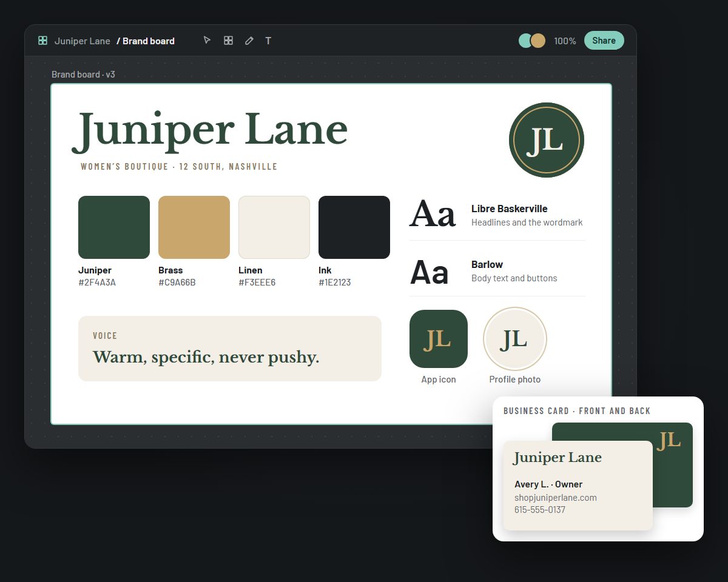Screen dimensions: 728x582
Task: Click the Linen swatch name label
Action: click(251, 270)
